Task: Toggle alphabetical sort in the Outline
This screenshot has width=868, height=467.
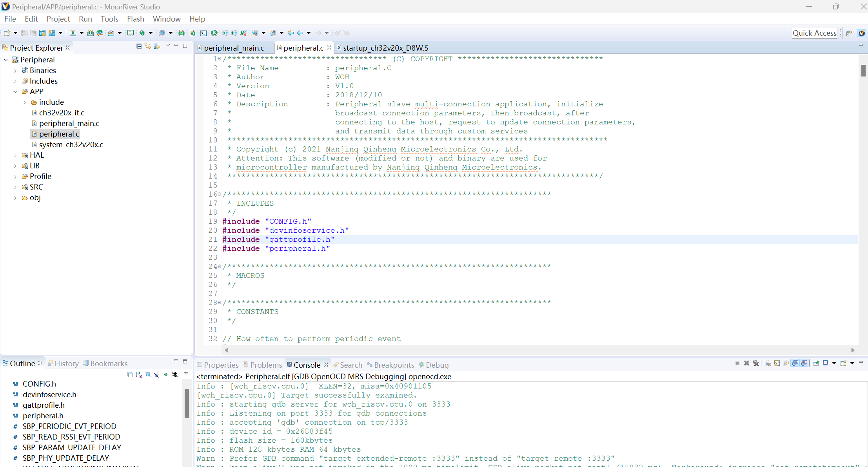Action: (139, 374)
